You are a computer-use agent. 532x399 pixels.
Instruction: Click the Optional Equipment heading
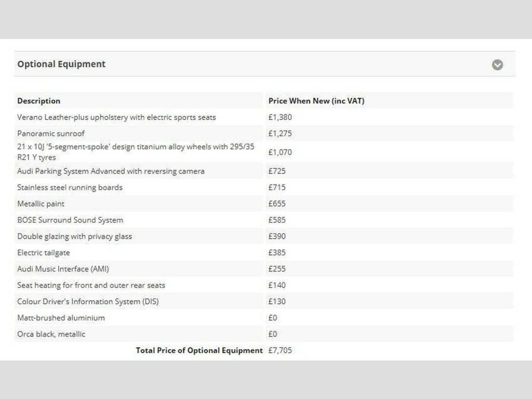[61, 64]
